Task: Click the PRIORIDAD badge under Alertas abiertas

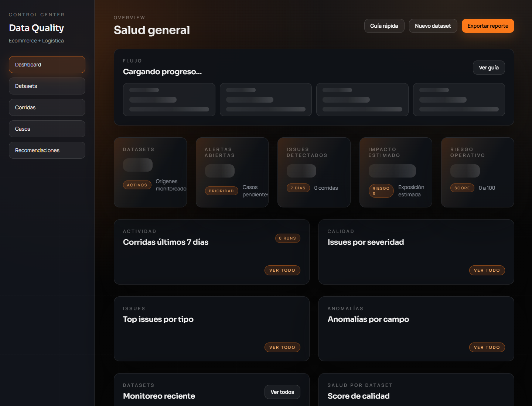Action: [221, 191]
